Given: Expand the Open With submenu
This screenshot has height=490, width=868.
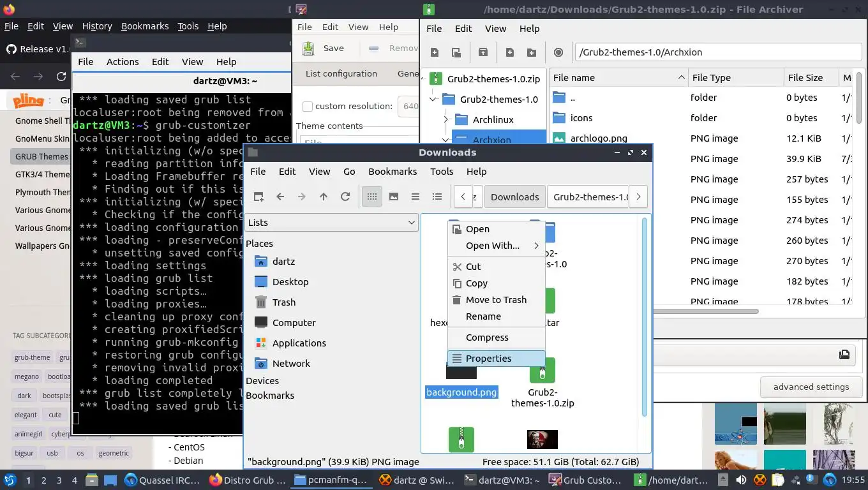Looking at the screenshot, I should [497, 246].
